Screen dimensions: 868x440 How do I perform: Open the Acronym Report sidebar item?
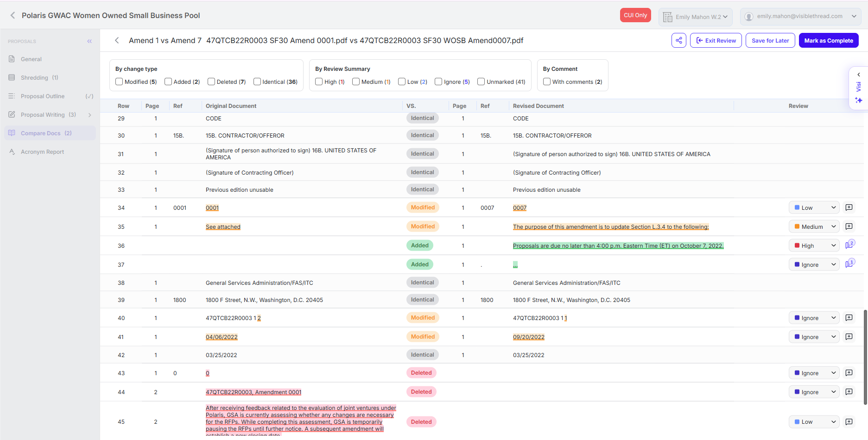click(50, 151)
